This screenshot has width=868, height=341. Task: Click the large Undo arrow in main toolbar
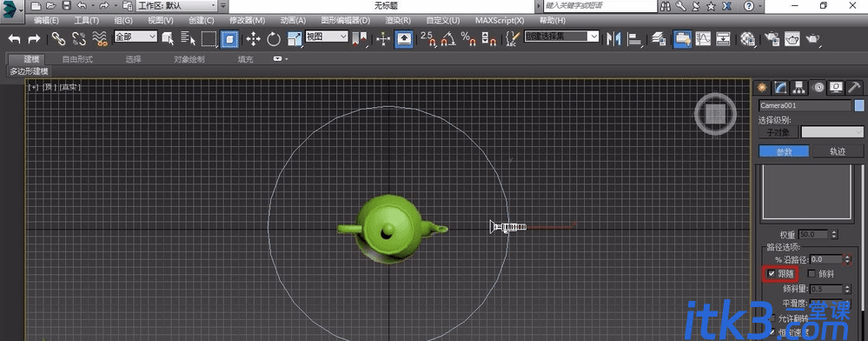coord(15,38)
